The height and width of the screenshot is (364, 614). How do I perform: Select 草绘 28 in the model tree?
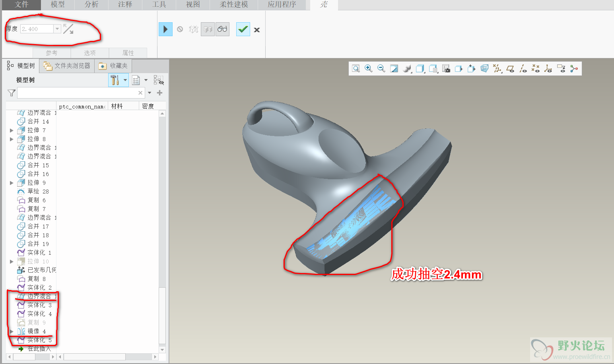(x=33, y=192)
